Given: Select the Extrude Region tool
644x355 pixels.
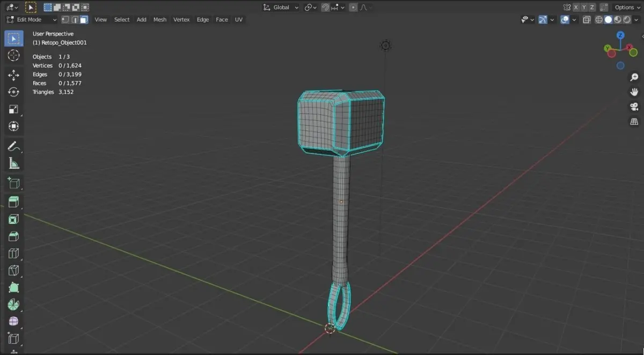Looking at the screenshot, I should coord(13,202).
